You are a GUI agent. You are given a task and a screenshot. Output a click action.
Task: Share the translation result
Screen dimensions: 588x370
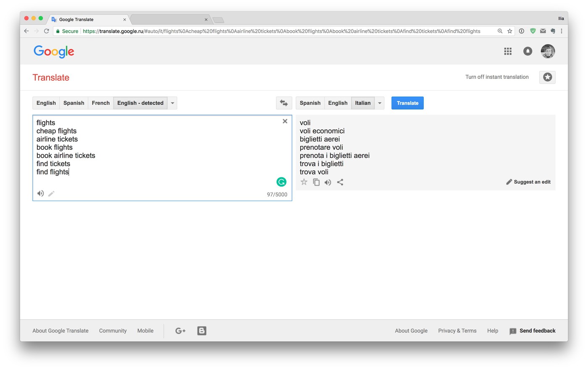point(340,182)
